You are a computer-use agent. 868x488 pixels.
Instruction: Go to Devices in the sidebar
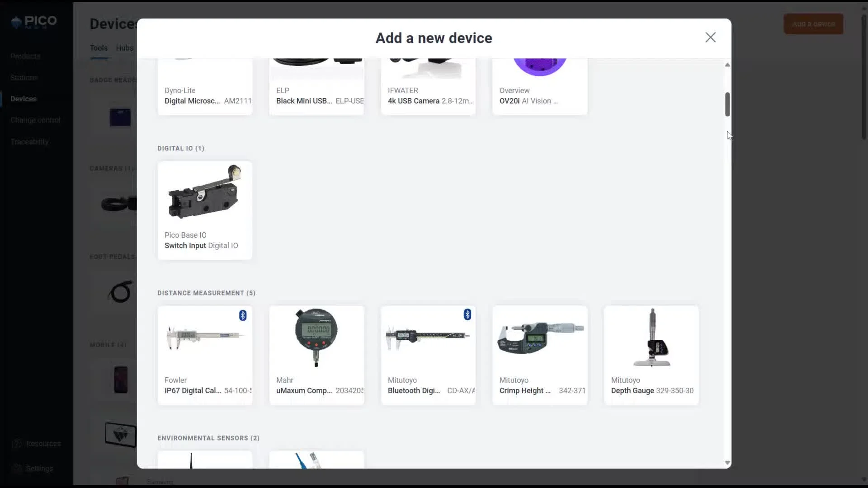[x=24, y=99]
